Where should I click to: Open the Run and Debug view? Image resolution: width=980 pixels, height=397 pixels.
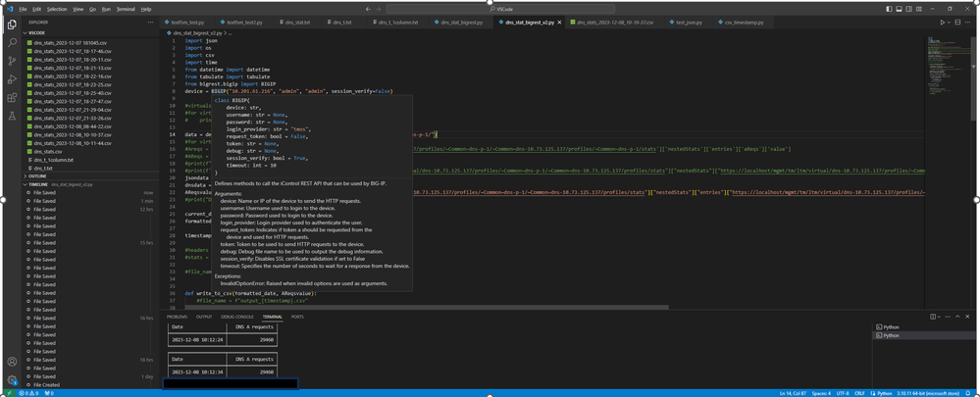point(12,79)
